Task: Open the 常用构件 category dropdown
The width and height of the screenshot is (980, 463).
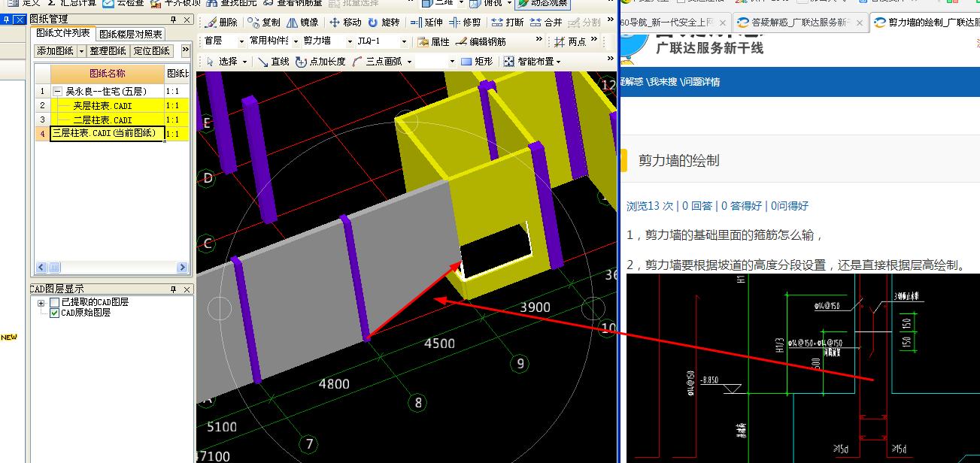Action: tap(295, 42)
